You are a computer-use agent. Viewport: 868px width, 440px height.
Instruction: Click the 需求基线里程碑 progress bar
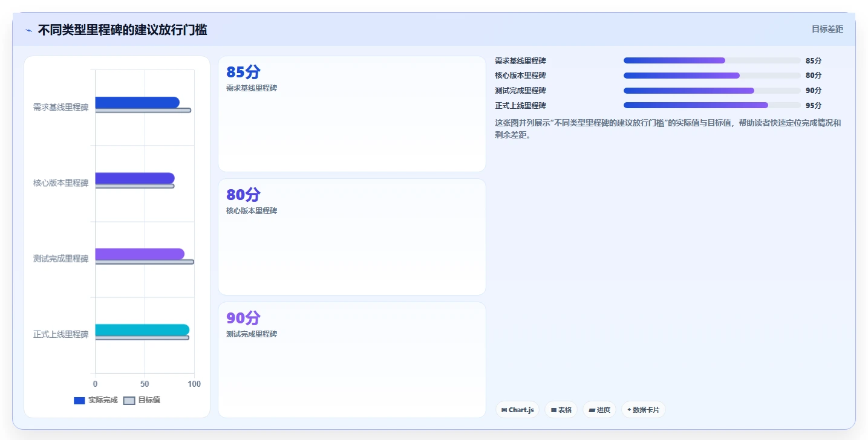(x=712, y=60)
